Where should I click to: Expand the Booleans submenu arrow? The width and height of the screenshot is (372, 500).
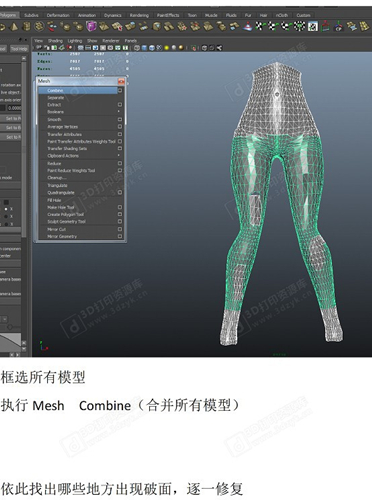pos(119,112)
